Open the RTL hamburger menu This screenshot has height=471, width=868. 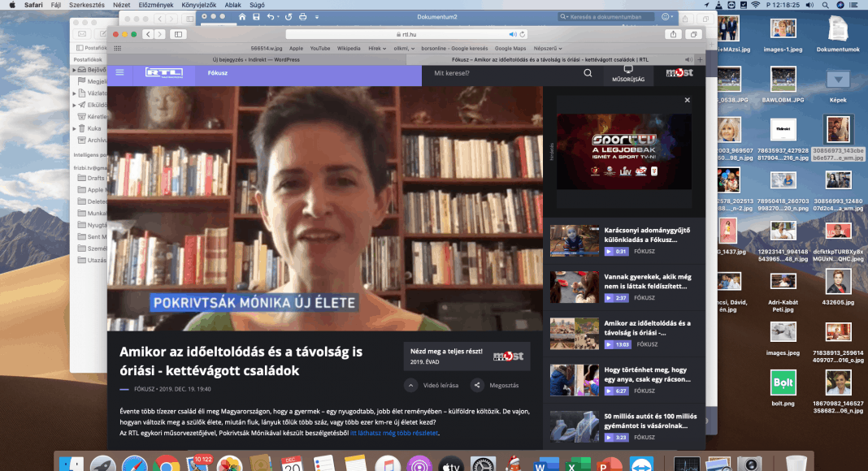point(119,73)
